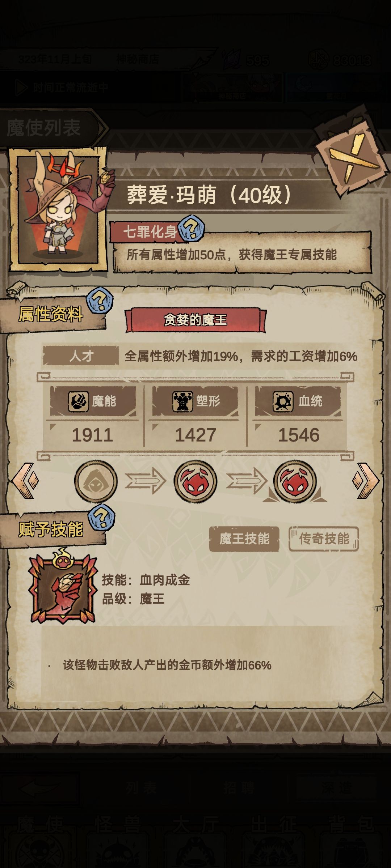Switch to 传奇技能 tab

click(x=324, y=539)
